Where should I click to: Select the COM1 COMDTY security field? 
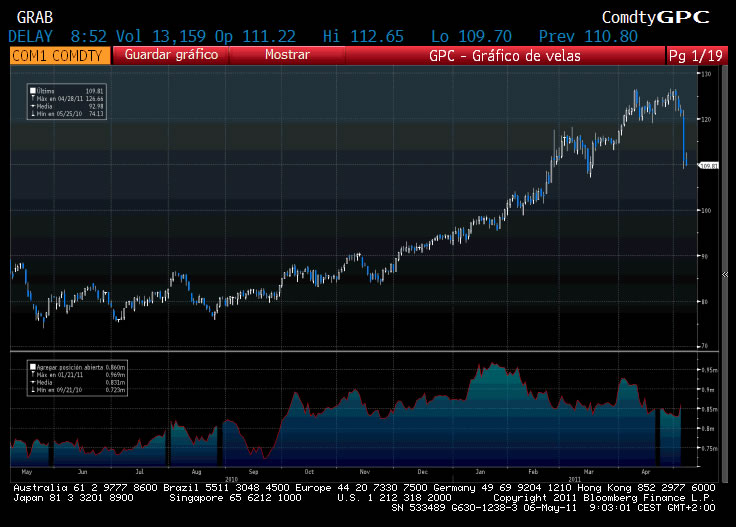point(60,55)
